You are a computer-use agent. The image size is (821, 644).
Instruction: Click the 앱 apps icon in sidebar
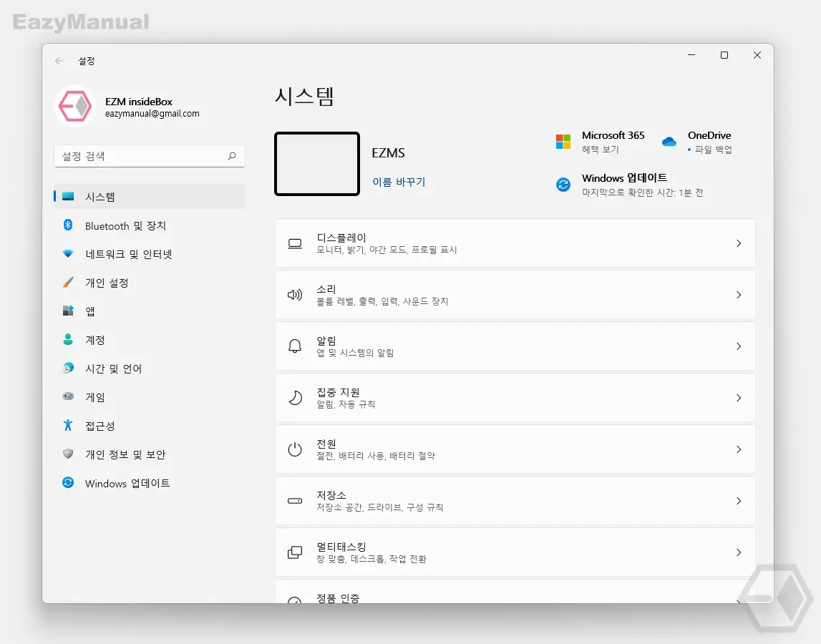68,311
